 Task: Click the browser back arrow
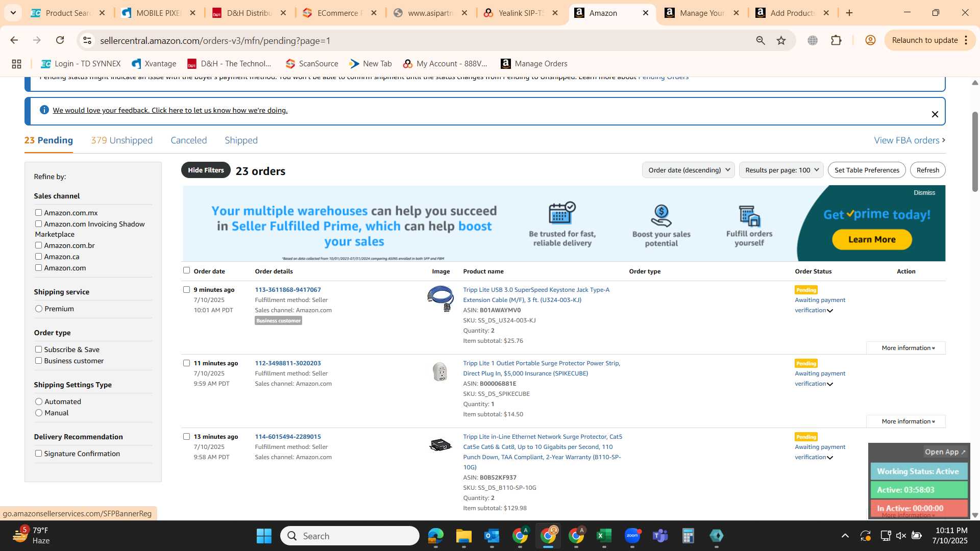(14, 40)
